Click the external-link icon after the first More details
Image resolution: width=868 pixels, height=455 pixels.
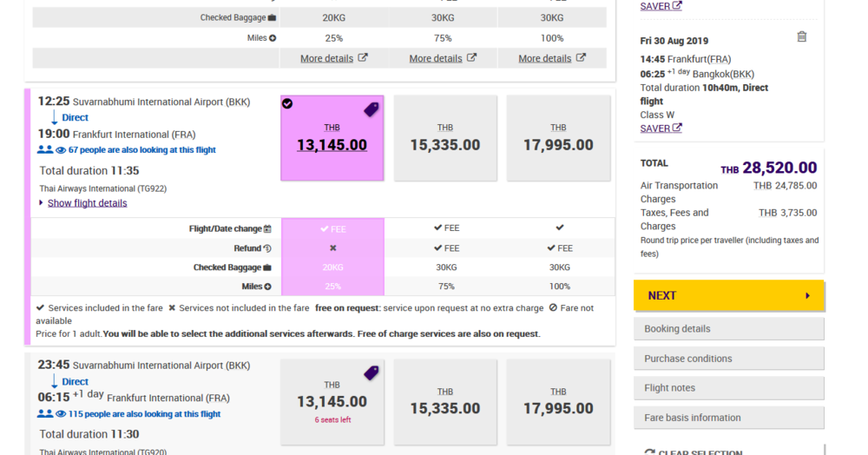tap(363, 57)
